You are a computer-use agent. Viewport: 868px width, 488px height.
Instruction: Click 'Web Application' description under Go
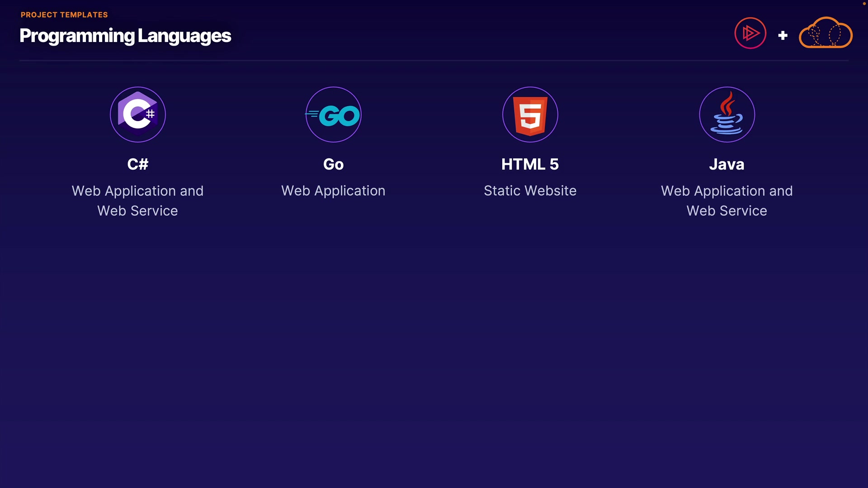pos(334,191)
